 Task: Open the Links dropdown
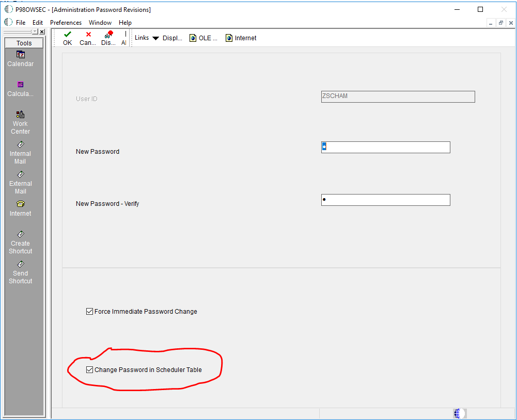click(x=146, y=37)
